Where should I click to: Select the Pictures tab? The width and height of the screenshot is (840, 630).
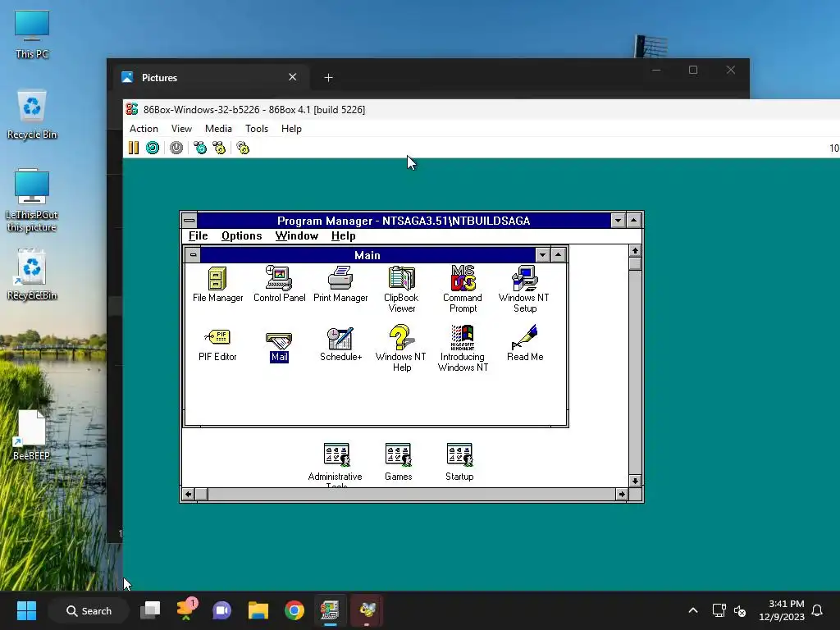click(209, 78)
